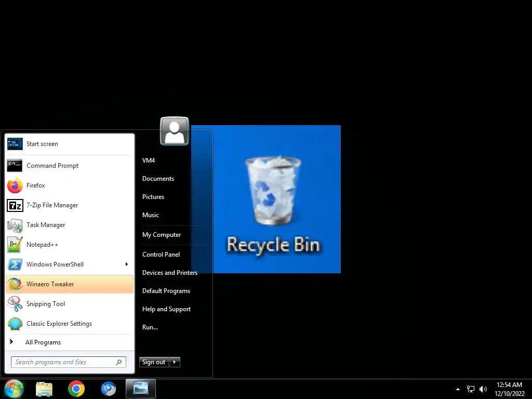Switch to active picture viewer taskbar button
The image size is (532, 399).
click(x=140, y=389)
